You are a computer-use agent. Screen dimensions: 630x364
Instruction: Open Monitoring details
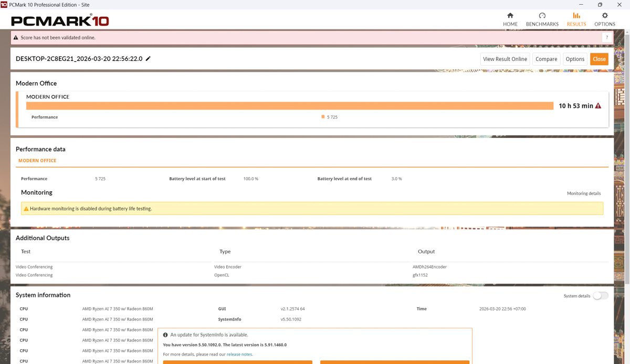tap(584, 194)
